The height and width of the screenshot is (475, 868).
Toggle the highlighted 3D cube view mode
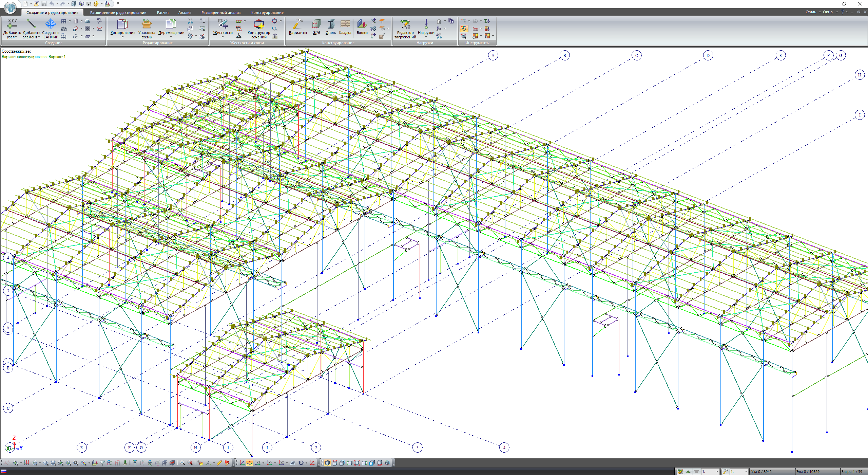(327, 463)
